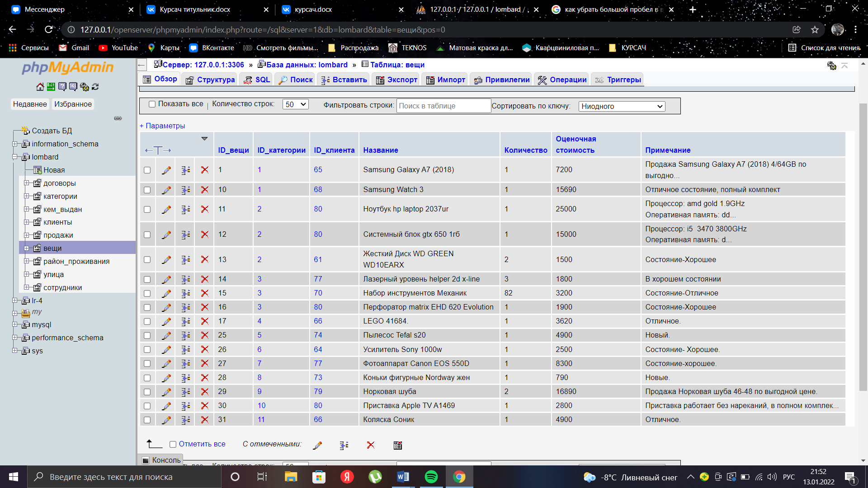Click Недавнее button in sidebar

30,104
